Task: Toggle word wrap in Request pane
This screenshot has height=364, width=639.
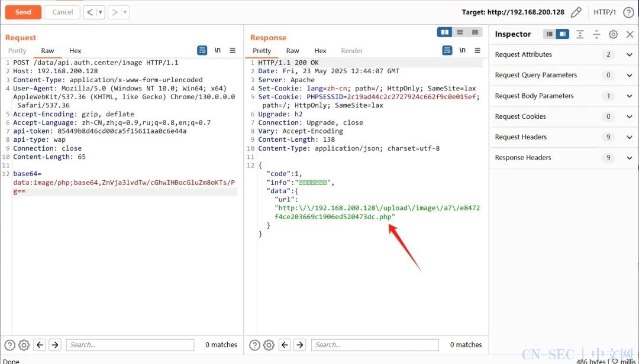Action: tap(202, 50)
